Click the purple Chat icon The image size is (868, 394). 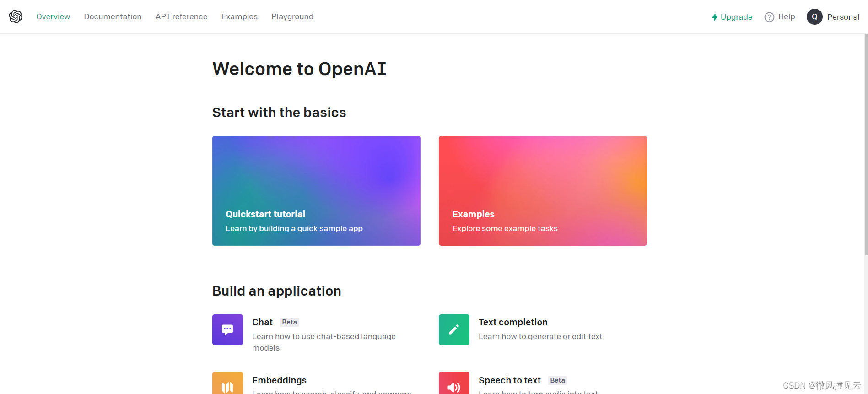point(227,329)
